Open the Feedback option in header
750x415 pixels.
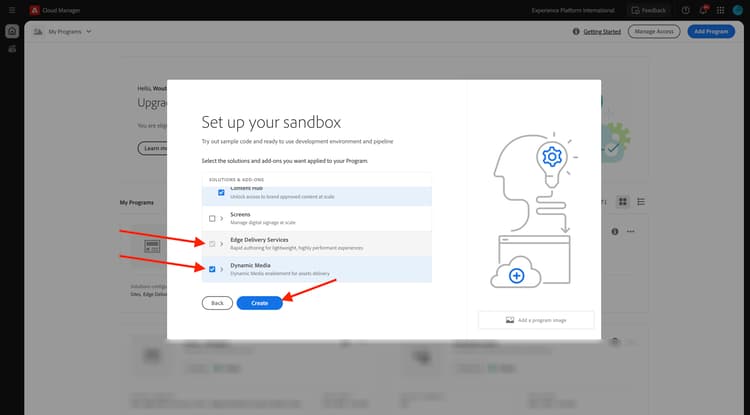[x=649, y=10]
